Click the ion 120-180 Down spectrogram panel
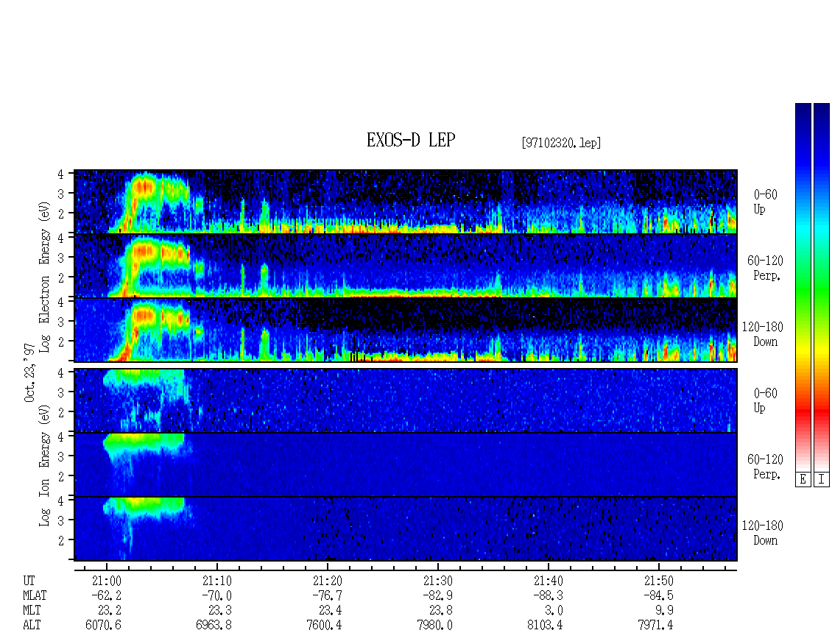This screenshot has width=832, height=644. [x=406, y=529]
